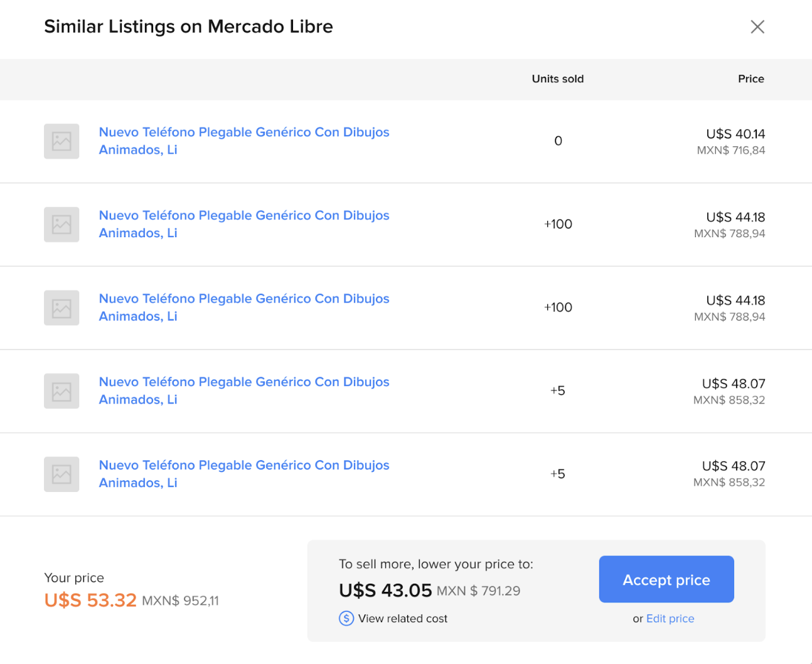This screenshot has height=664, width=812.
Task: Click thumbnail of the listing with 0 units sold
Action: point(61,141)
